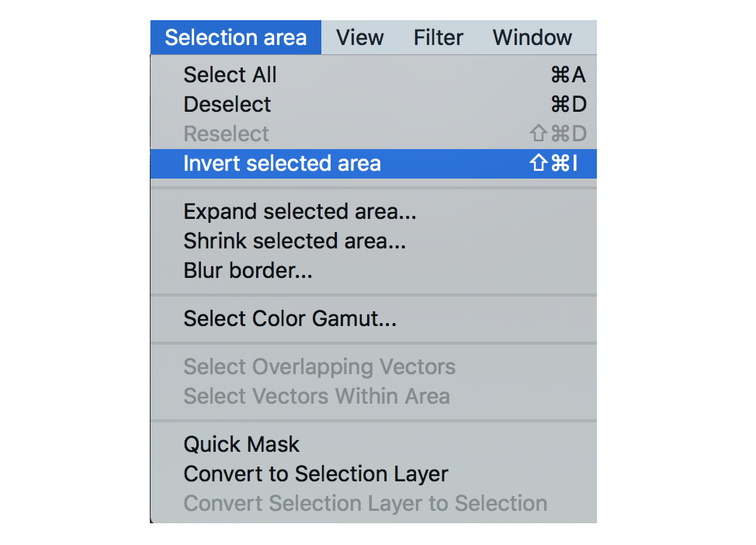This screenshot has height=545, width=756.
Task: Choose Invert selected area
Action: 282,164
